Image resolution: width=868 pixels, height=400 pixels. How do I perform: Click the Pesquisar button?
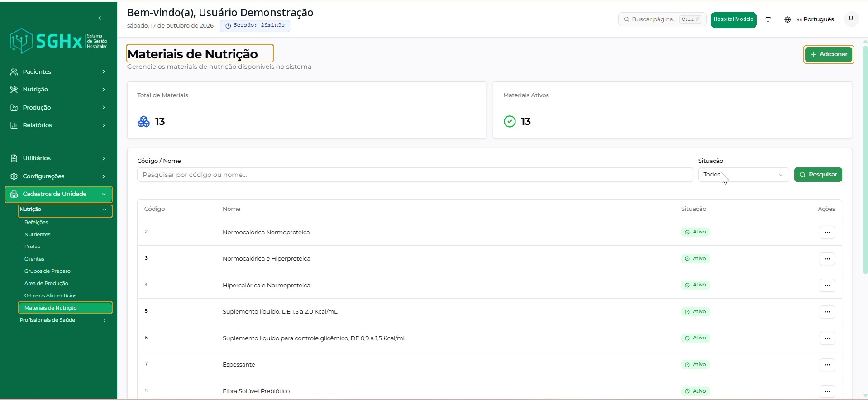click(x=818, y=175)
